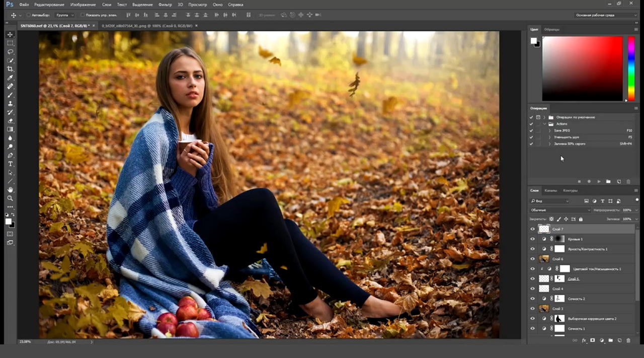644x358 pixels.
Task: Hide layer Слой 7
Action: pyautogui.click(x=532, y=229)
